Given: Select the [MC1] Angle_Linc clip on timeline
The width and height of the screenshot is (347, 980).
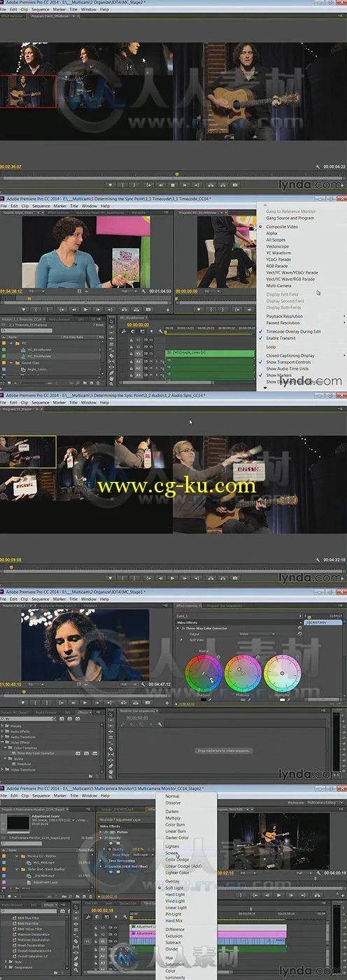Looking at the screenshot, I should 210,353.
